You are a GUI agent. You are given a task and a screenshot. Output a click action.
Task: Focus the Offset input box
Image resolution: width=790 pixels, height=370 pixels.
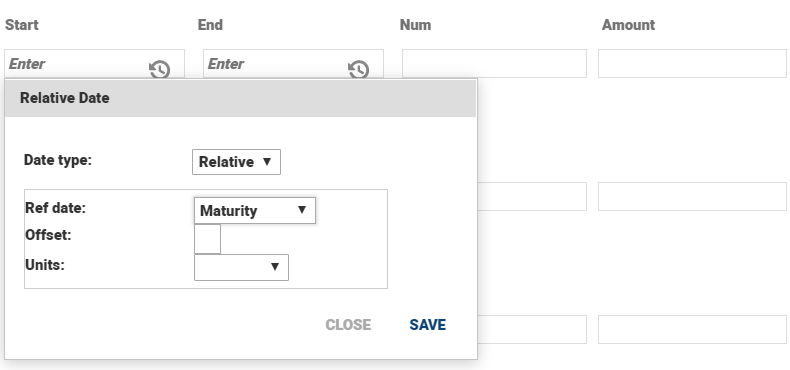(208, 239)
